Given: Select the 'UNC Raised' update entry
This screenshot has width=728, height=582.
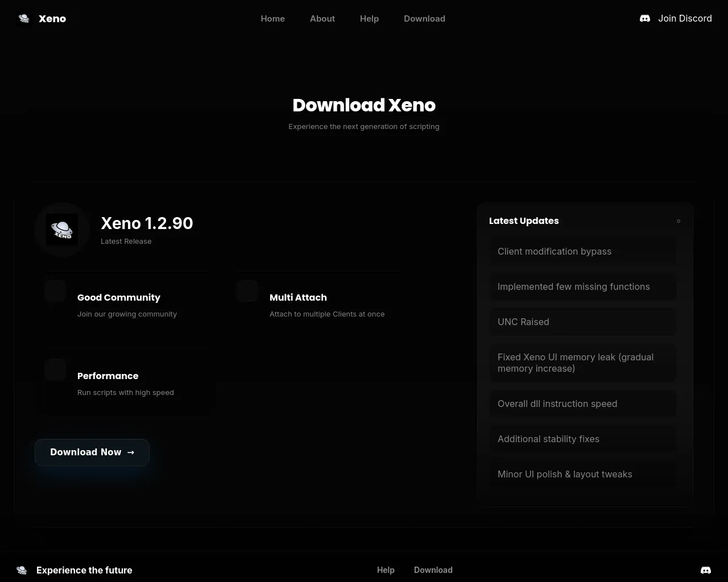Looking at the screenshot, I should [584, 322].
